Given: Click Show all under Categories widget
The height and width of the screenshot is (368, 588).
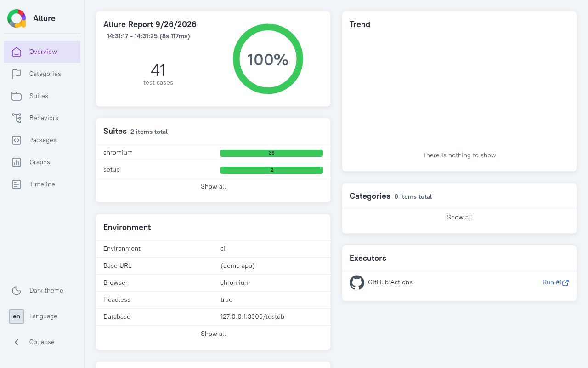Looking at the screenshot, I should click(x=459, y=218).
